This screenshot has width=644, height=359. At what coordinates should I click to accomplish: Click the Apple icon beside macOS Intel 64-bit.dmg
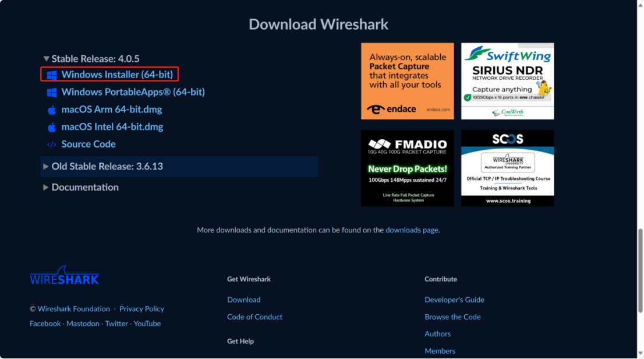pos(52,127)
